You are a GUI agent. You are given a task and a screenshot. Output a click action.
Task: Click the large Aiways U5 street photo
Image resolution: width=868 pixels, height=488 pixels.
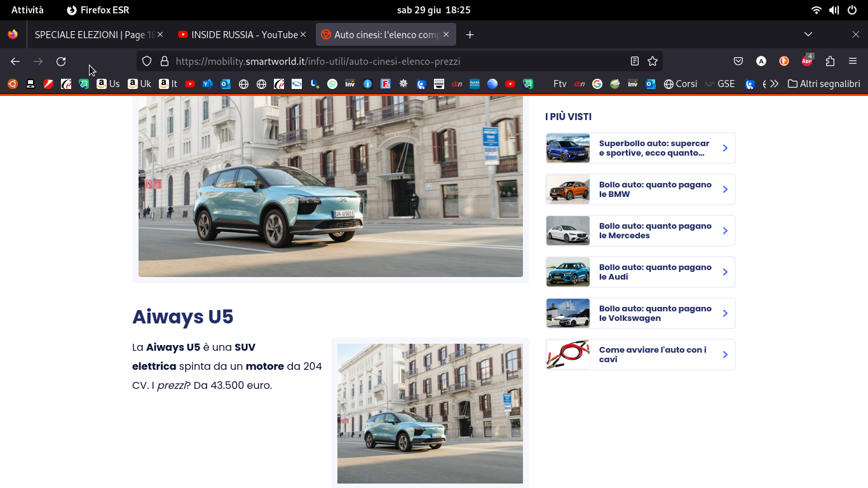tap(330, 186)
